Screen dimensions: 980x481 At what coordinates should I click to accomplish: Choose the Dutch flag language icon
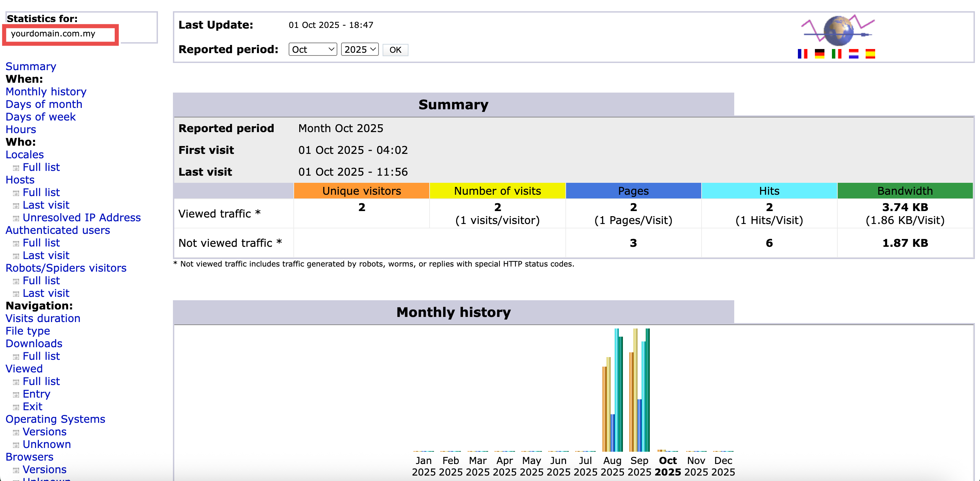[x=853, y=54]
